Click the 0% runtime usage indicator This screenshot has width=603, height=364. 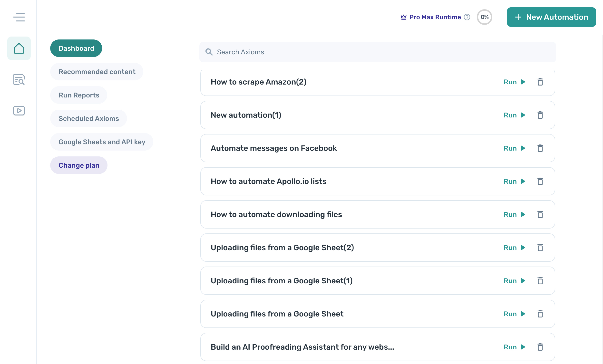(x=484, y=17)
